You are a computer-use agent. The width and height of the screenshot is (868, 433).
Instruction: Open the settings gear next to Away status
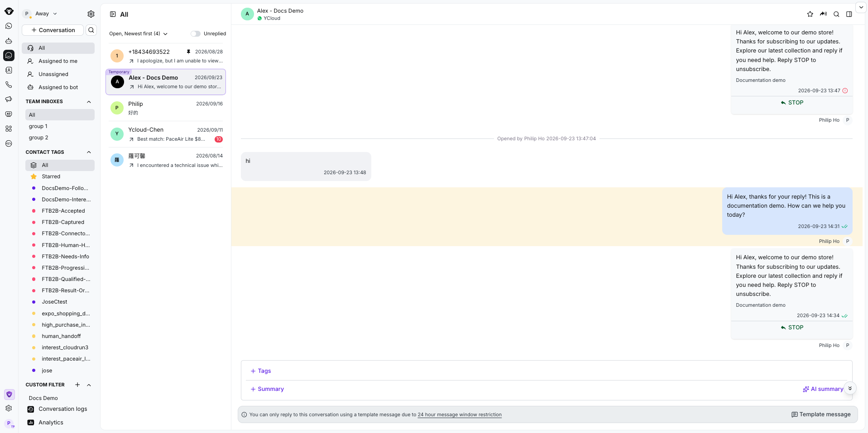(91, 14)
